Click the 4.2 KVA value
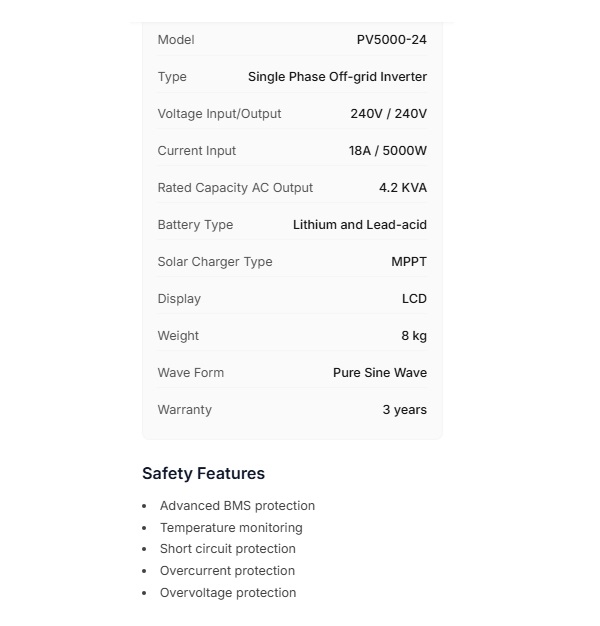This screenshot has height=626, width=600. [402, 188]
